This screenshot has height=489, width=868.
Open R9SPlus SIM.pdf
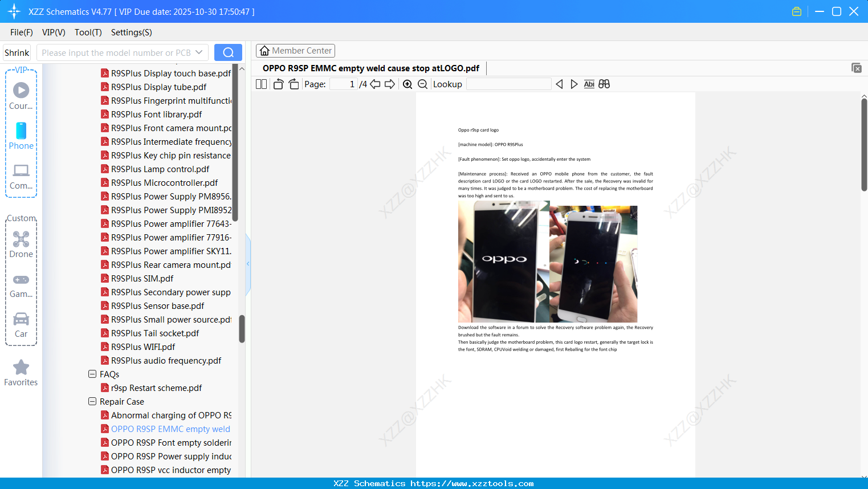[142, 278]
